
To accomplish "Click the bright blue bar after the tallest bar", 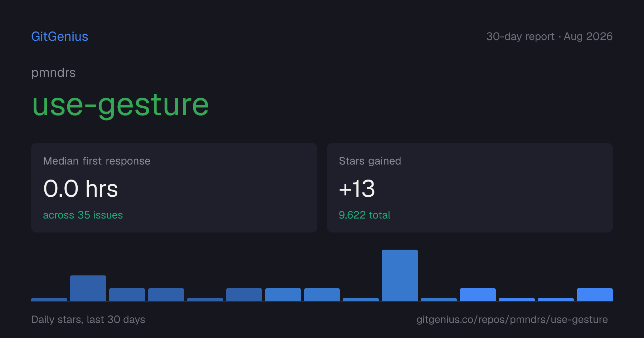I will coord(478,295).
